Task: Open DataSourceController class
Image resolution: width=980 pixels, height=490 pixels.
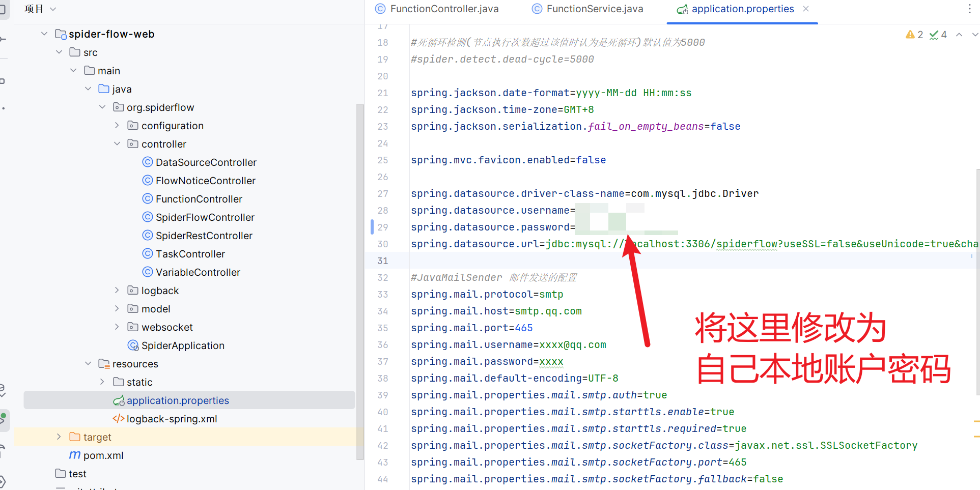Action: (206, 162)
